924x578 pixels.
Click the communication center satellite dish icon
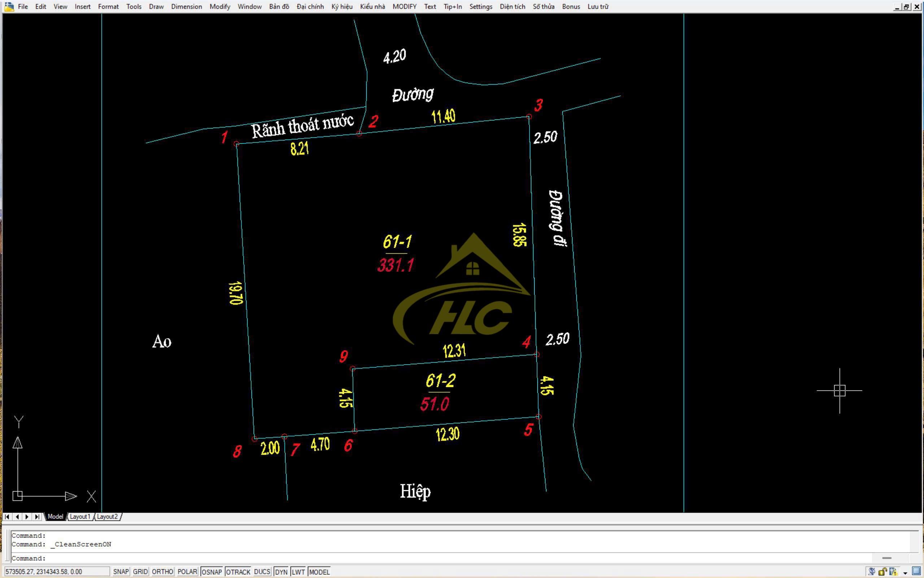(x=872, y=571)
